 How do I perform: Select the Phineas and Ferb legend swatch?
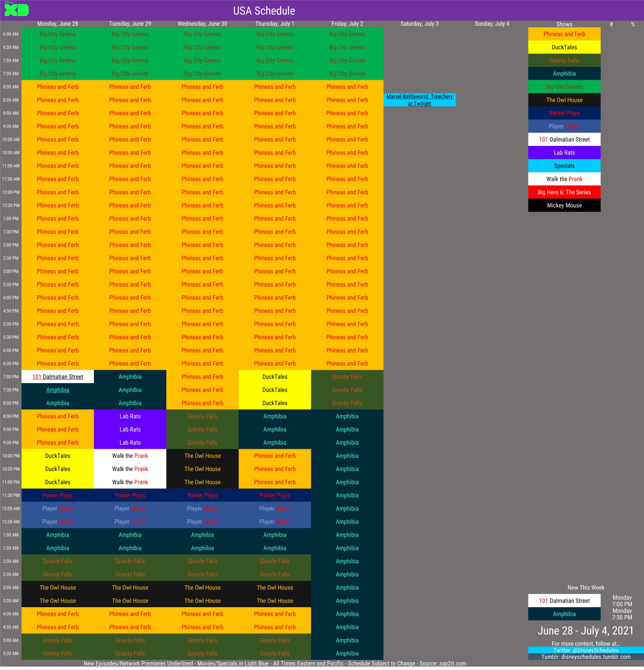point(564,34)
